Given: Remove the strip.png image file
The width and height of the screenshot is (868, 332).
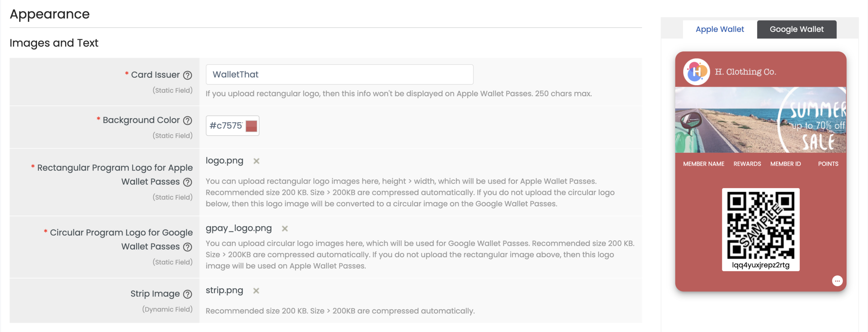Looking at the screenshot, I should [256, 291].
